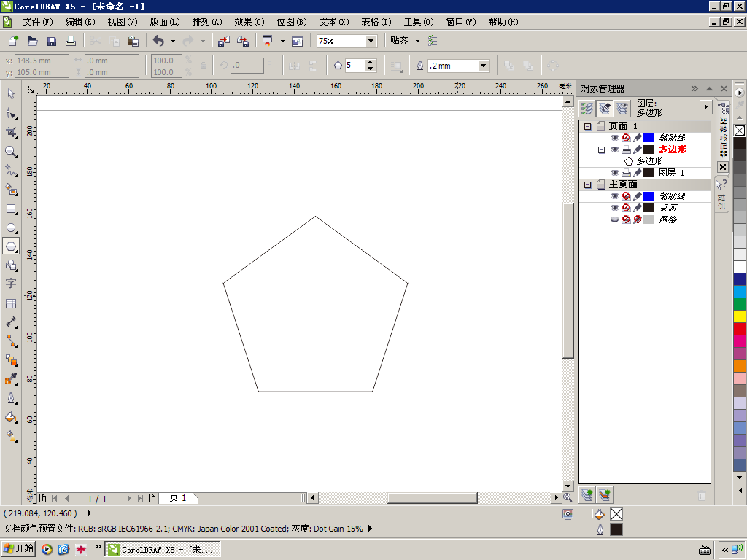This screenshot has width=747, height=560.
Task: Collapse the 页面 1 tree node
Action: (588, 126)
